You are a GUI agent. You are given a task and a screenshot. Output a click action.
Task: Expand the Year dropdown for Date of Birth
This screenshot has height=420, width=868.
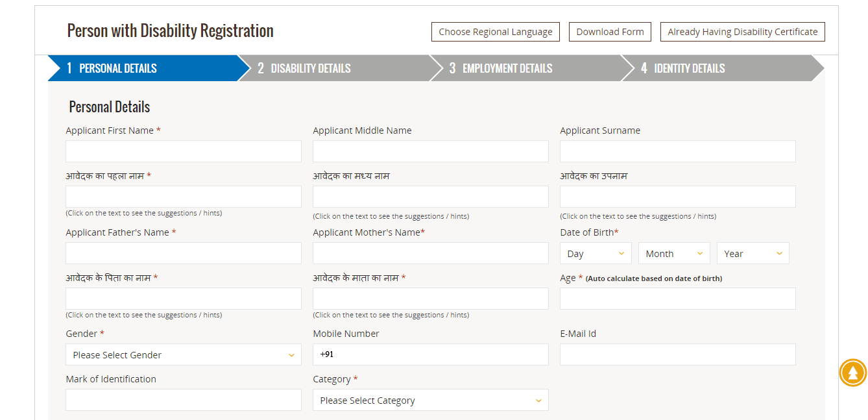753,253
